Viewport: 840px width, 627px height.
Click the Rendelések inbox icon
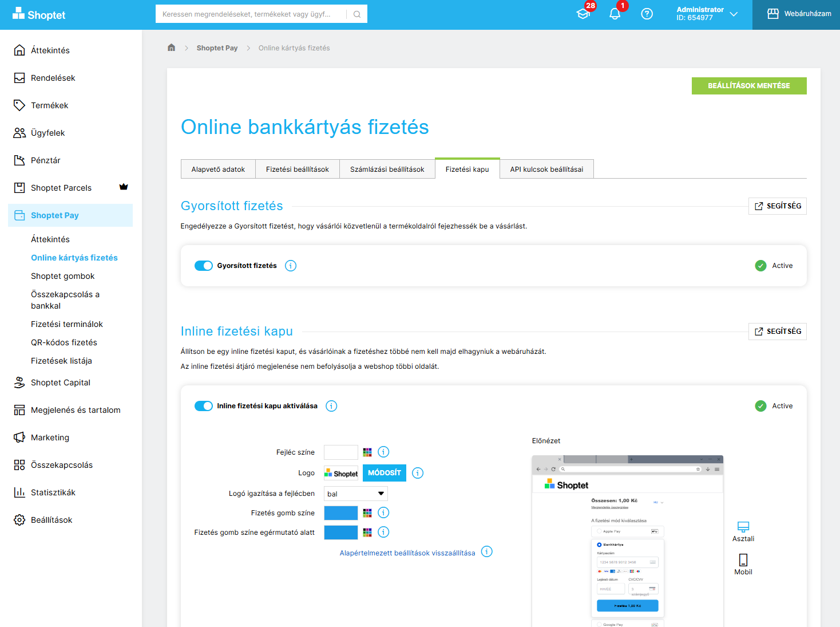pyautogui.click(x=19, y=78)
